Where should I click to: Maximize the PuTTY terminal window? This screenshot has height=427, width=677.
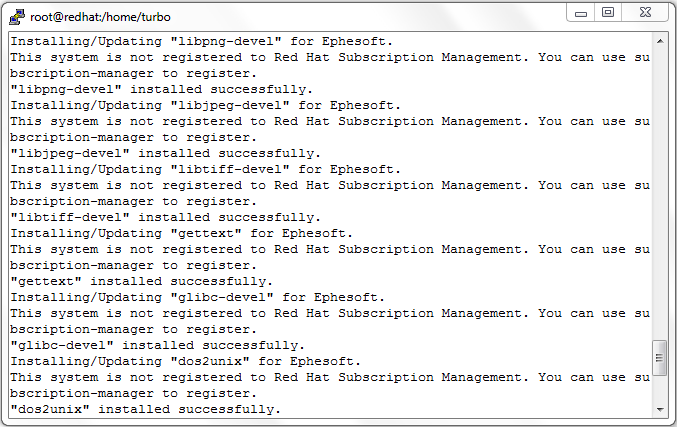(x=608, y=13)
